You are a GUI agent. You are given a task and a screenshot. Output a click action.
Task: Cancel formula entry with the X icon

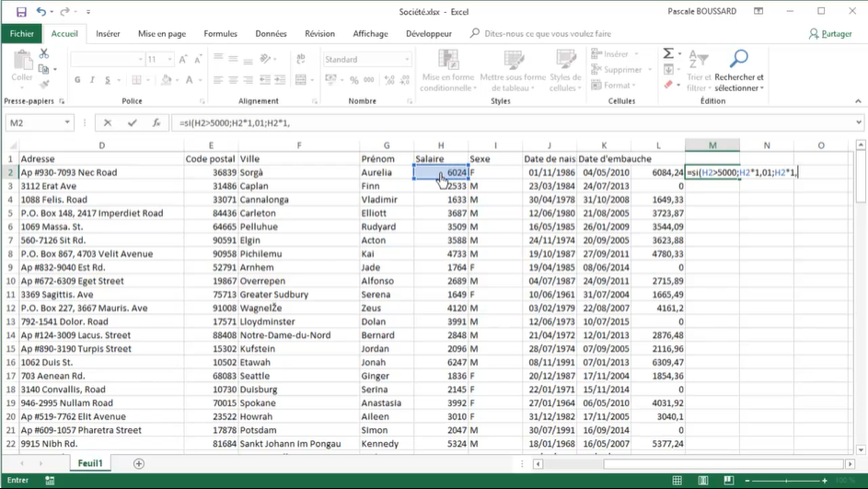coord(108,122)
